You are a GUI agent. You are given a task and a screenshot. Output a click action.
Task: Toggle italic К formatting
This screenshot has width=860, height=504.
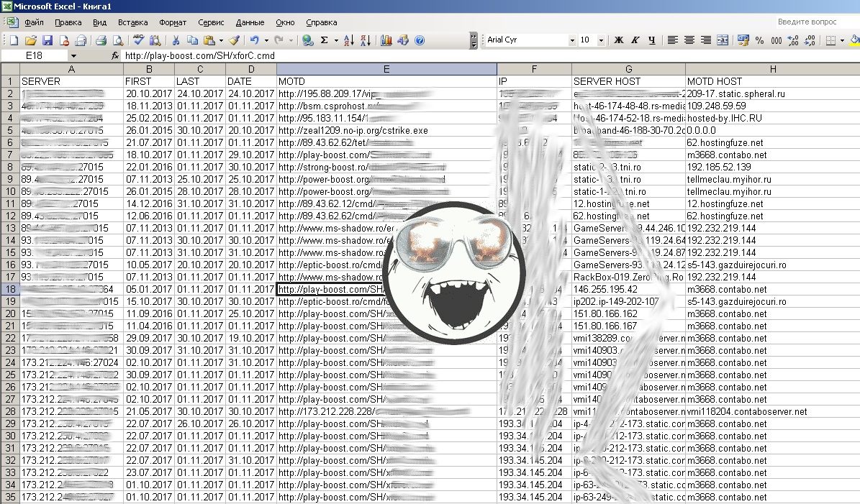[635, 40]
